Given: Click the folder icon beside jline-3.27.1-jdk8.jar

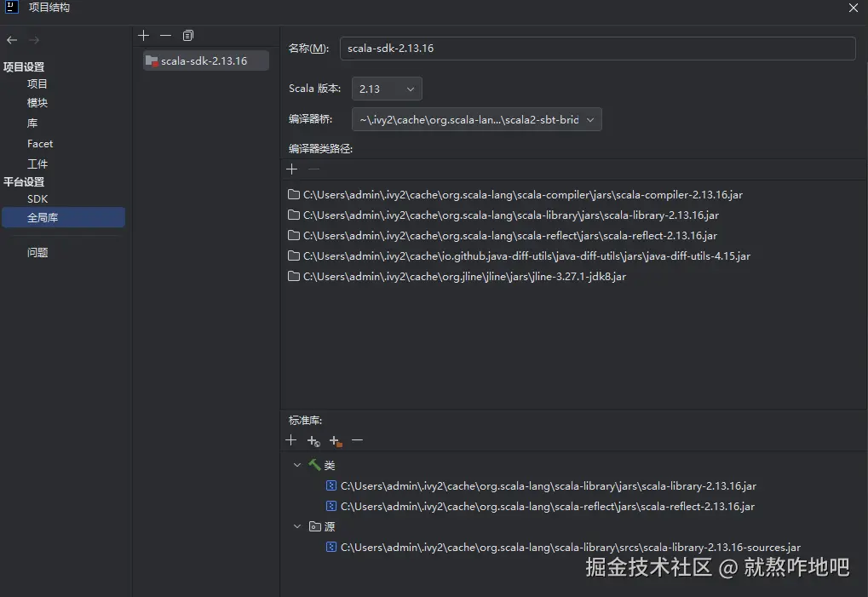Looking at the screenshot, I should 293,276.
